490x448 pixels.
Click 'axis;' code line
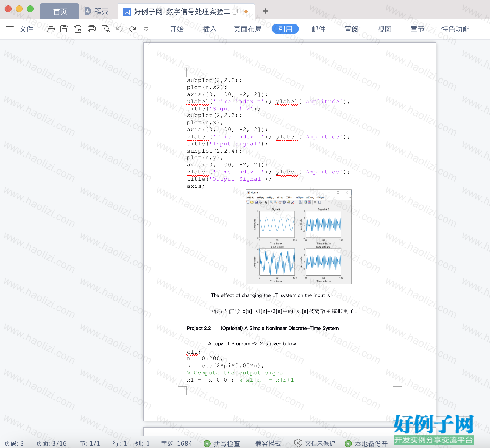[196, 186]
